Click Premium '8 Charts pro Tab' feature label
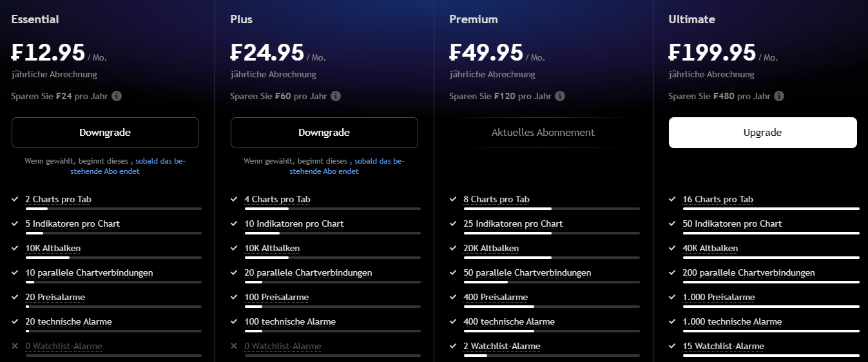The height and width of the screenshot is (362, 868). (496, 199)
